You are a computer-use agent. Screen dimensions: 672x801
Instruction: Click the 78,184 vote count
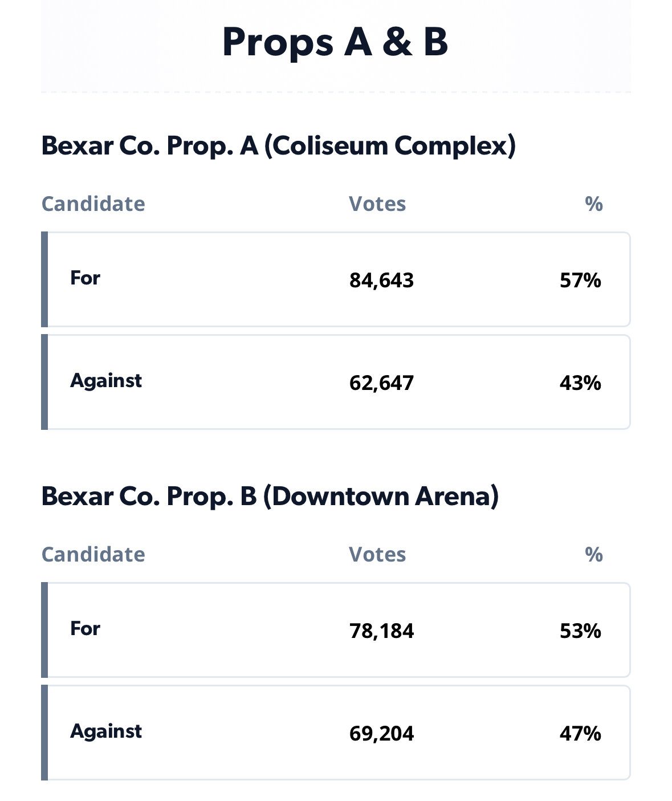click(381, 631)
